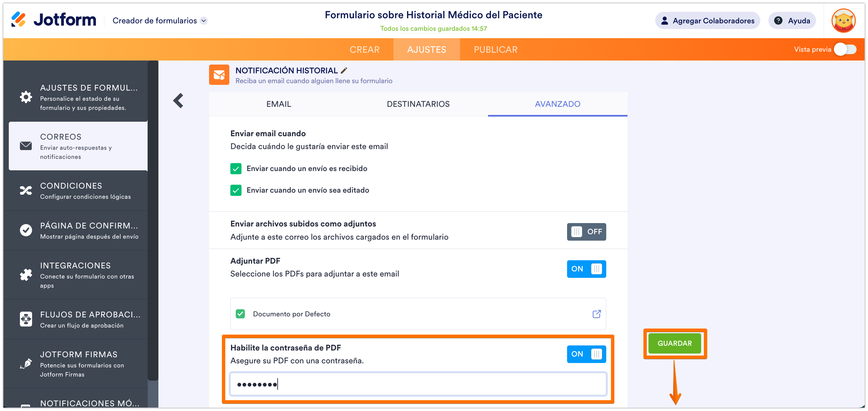Uncheck Enviar cuando un envío es recibido
This screenshot has height=411, width=868.
pyautogui.click(x=236, y=169)
